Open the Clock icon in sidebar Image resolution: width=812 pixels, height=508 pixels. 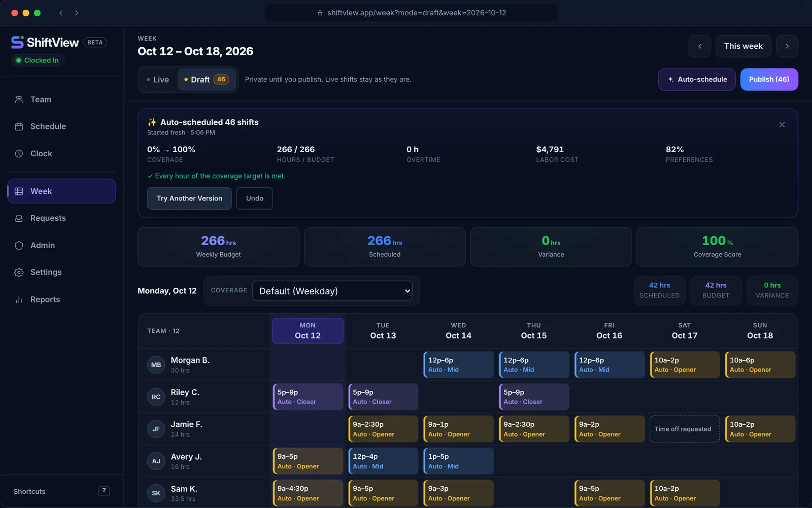tap(19, 153)
